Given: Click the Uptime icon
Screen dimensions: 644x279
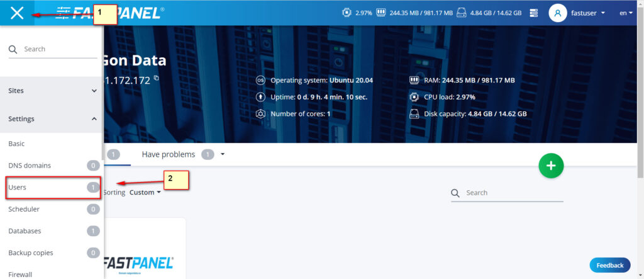Looking at the screenshot, I should tap(260, 97).
